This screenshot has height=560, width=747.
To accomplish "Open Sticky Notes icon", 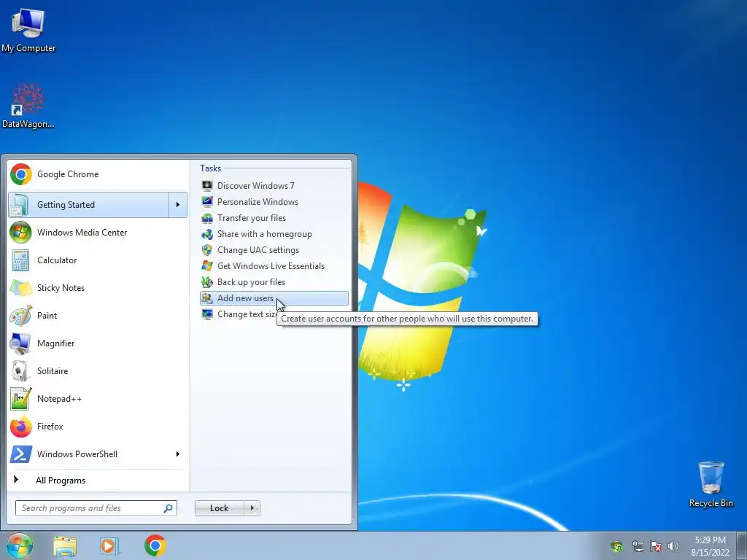I will (x=21, y=287).
